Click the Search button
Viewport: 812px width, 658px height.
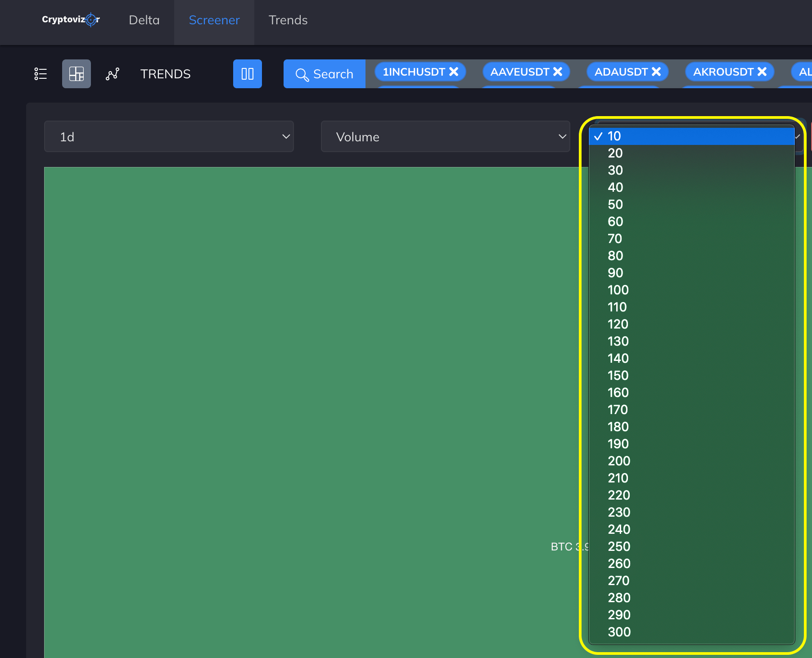[x=325, y=74]
